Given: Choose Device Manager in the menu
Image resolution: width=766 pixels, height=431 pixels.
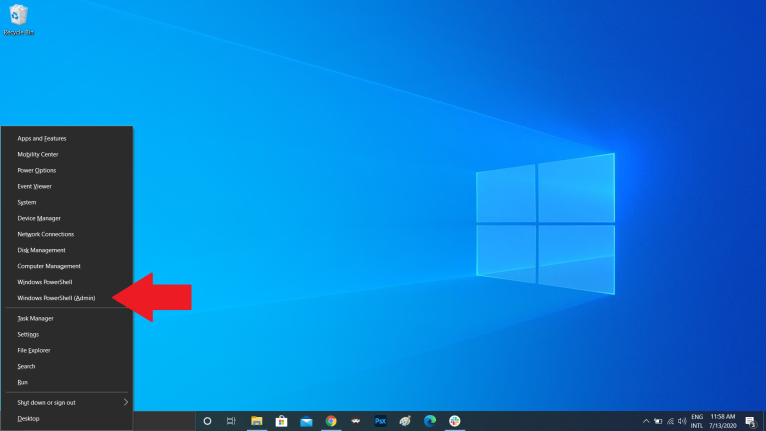Looking at the screenshot, I should coord(39,218).
